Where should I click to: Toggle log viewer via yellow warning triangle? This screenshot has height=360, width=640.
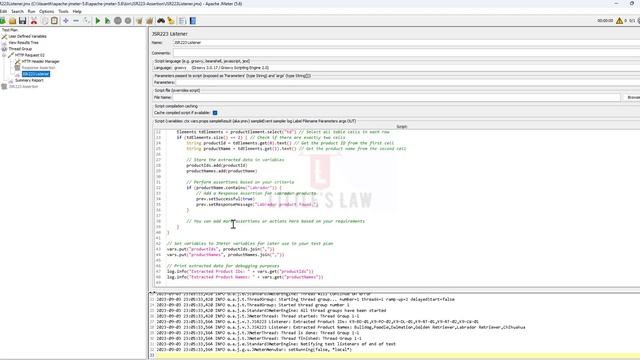[620, 20]
